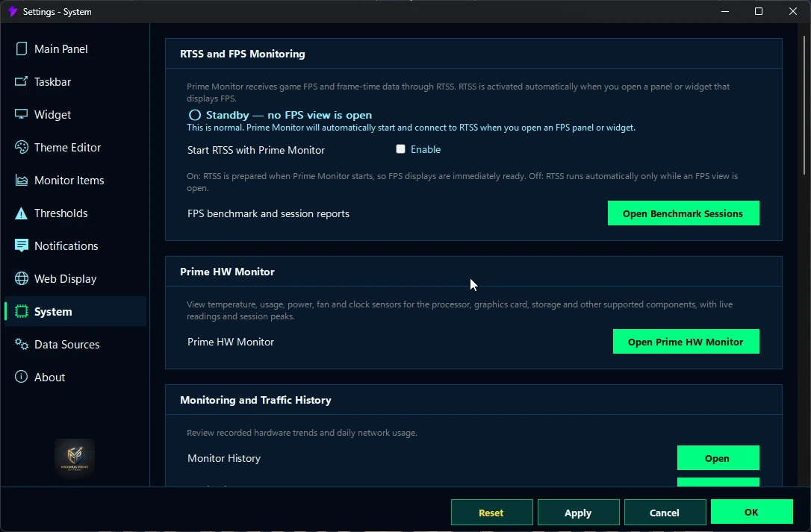Click the Monitor Items chart icon
This screenshot has height=532, width=811.
(x=21, y=181)
